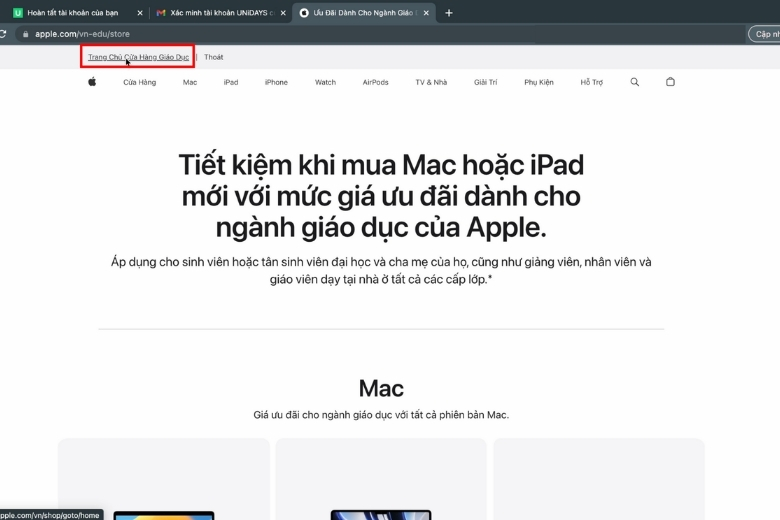Open the Mac navigation menu item
The width and height of the screenshot is (780, 520).
(190, 82)
